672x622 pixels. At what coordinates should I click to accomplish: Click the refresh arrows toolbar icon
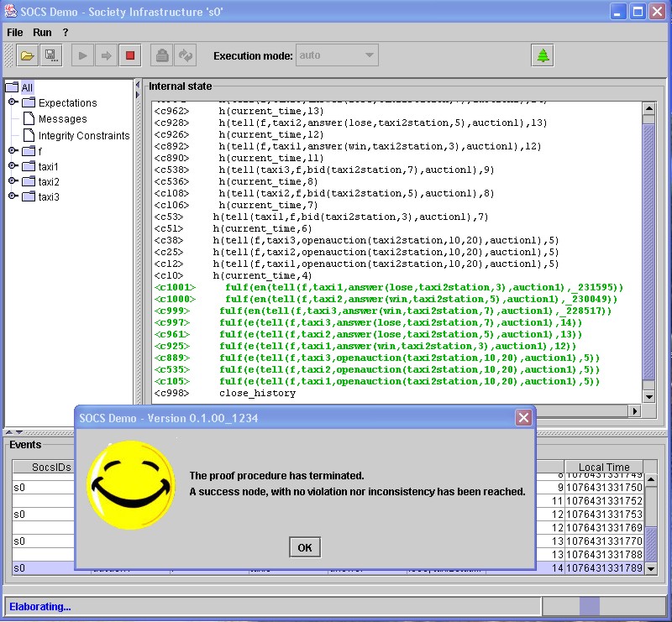coord(185,56)
